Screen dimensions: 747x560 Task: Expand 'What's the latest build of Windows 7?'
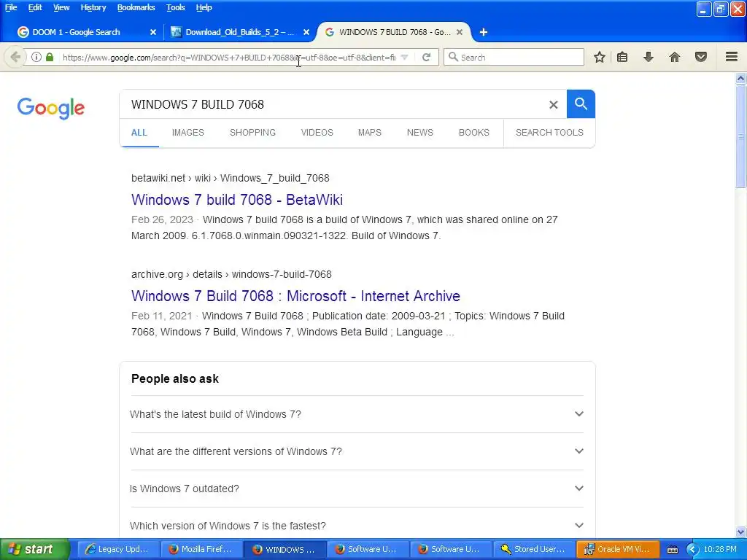[x=357, y=414]
